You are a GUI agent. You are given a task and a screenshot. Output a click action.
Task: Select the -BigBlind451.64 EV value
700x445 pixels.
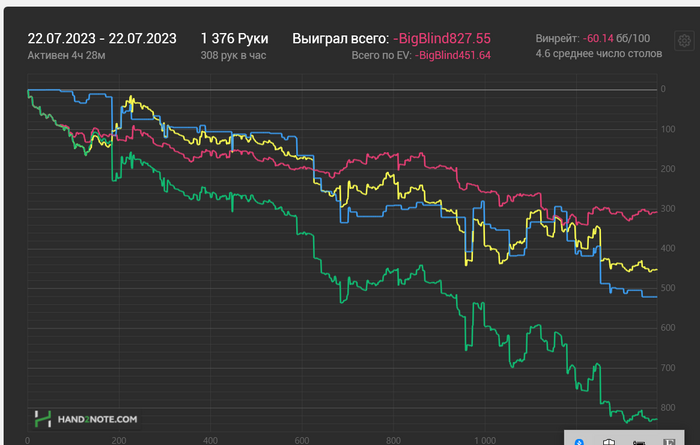point(453,55)
